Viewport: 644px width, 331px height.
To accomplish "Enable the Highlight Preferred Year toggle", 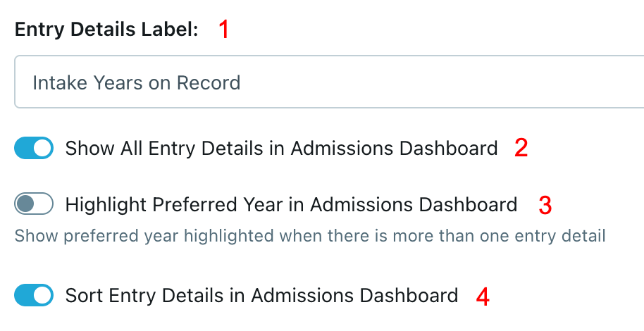I will pyautogui.click(x=34, y=205).
